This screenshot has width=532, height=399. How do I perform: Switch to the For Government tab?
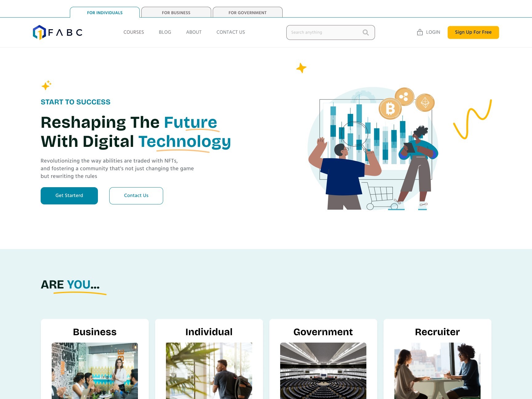[x=248, y=12]
